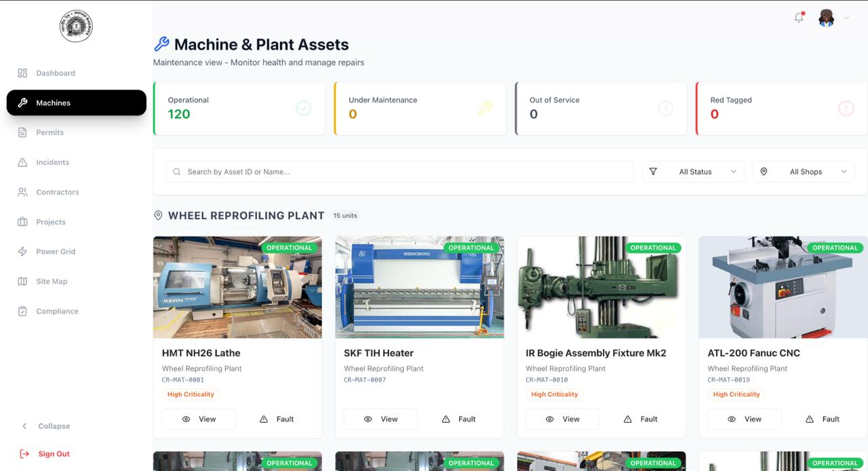Screen dimensions: 868x471
Task: Open Projects in sidebar
Action: click(76, 222)
